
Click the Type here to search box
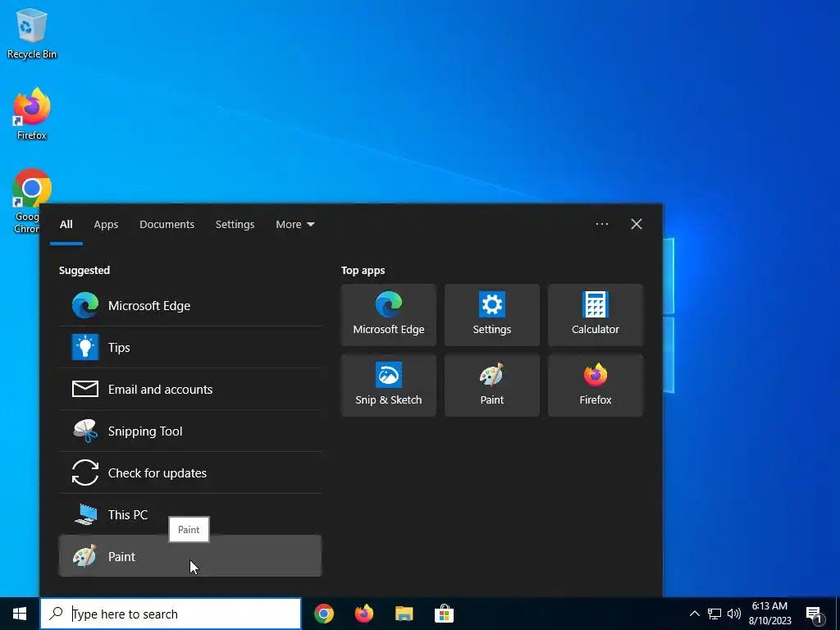tap(171, 614)
